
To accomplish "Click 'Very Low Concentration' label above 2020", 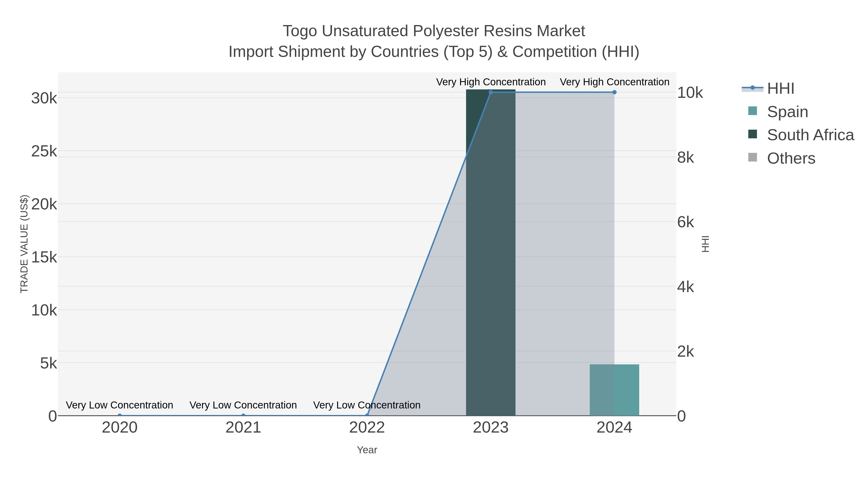I will pyautogui.click(x=120, y=405).
